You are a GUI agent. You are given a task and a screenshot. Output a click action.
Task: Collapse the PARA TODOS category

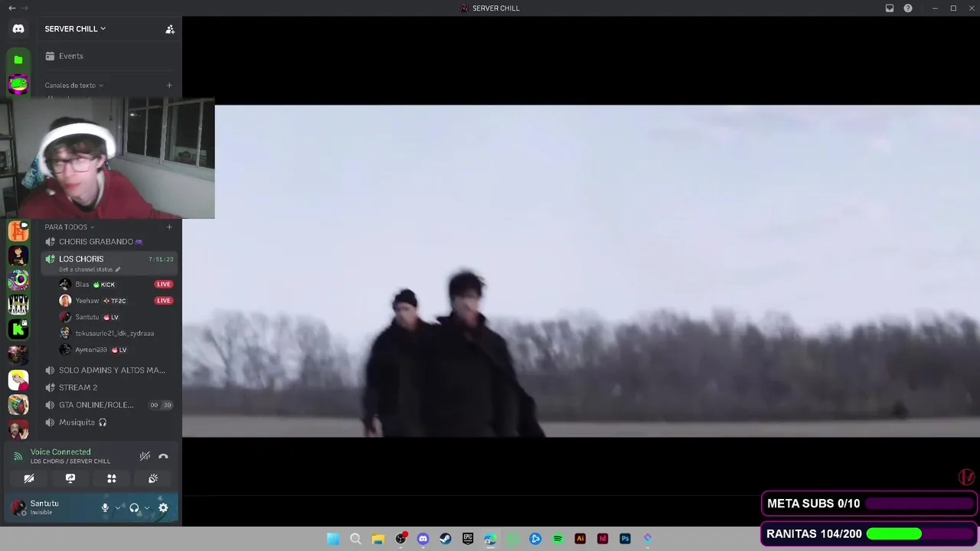coord(69,227)
